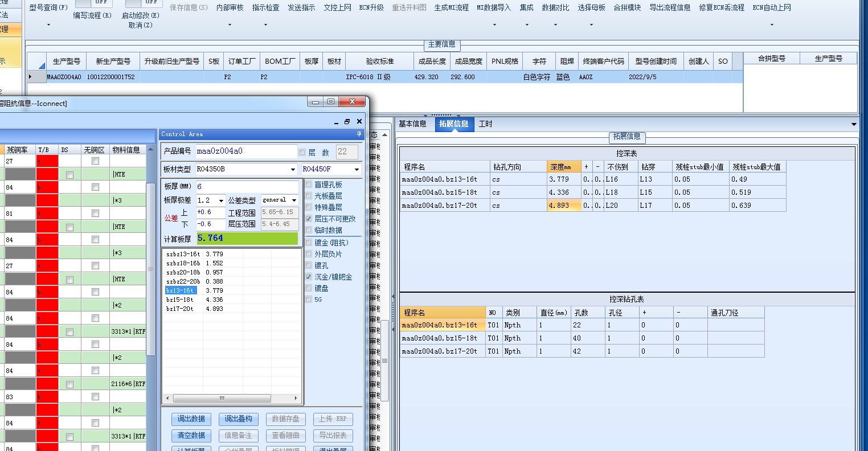Image resolution: width=868 pixels, height=451 pixels.
Task: Close the inner child window with X
Action: click(x=359, y=121)
